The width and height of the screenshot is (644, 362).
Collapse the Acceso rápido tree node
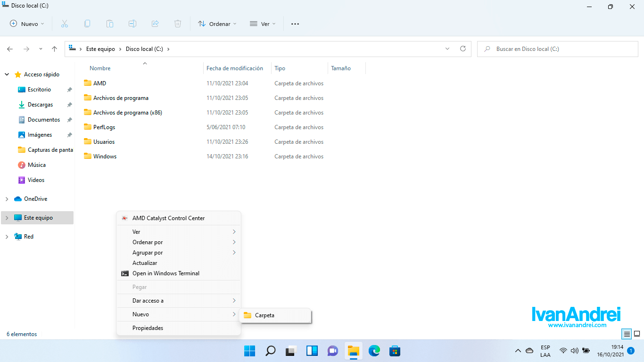point(7,74)
